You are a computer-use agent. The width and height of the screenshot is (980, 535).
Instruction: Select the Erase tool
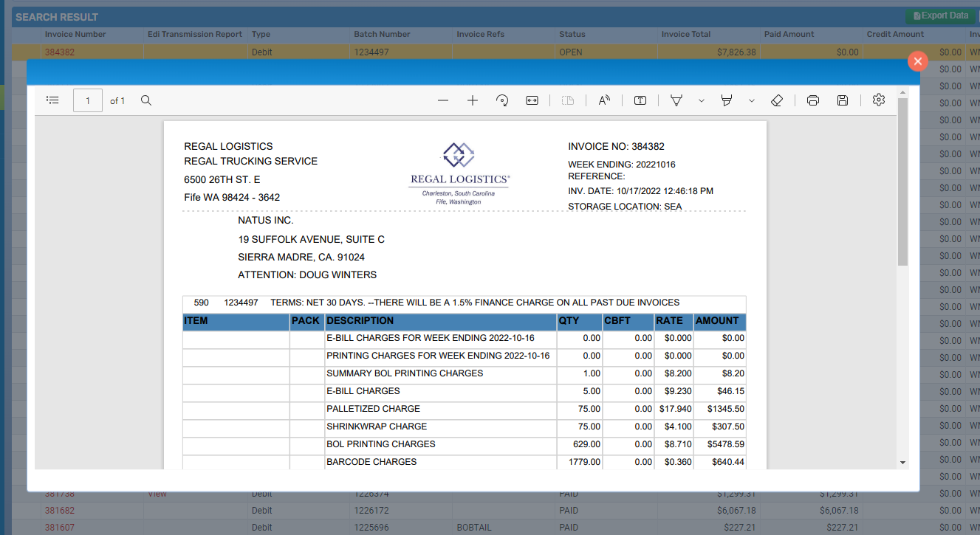point(776,100)
